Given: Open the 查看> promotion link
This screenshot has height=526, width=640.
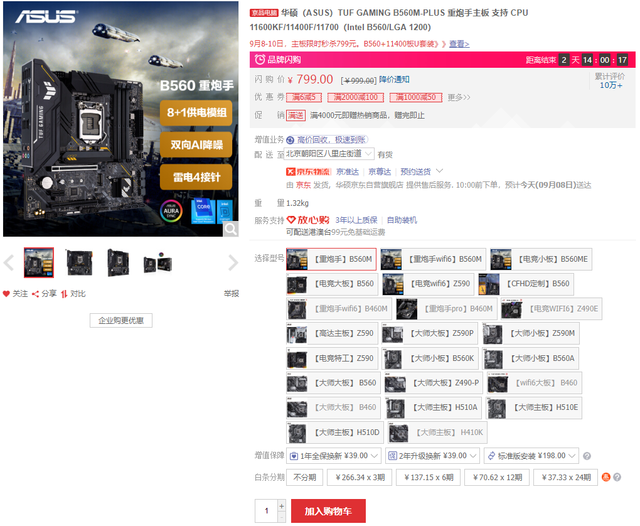Looking at the screenshot, I should point(459,44).
